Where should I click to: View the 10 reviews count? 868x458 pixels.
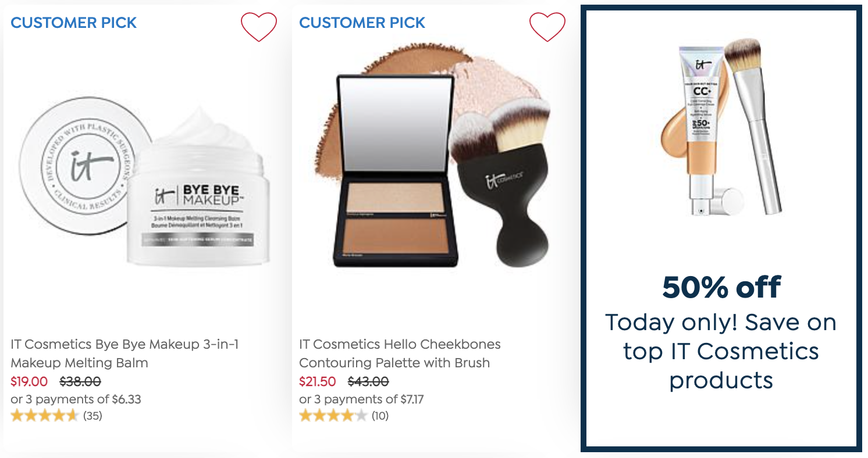tap(380, 416)
